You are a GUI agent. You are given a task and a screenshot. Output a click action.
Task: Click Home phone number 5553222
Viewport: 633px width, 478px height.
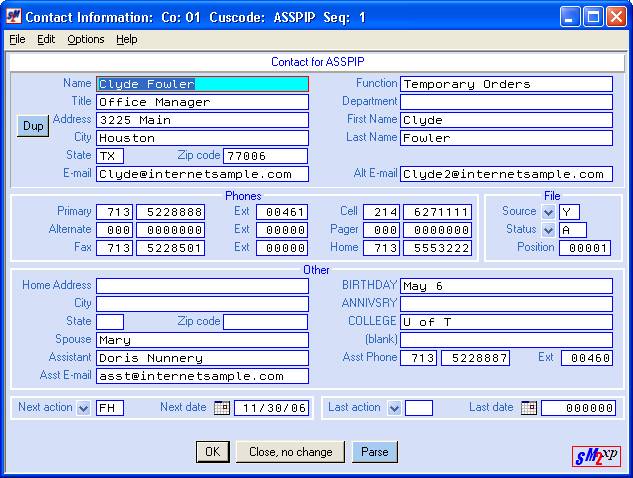click(x=438, y=248)
